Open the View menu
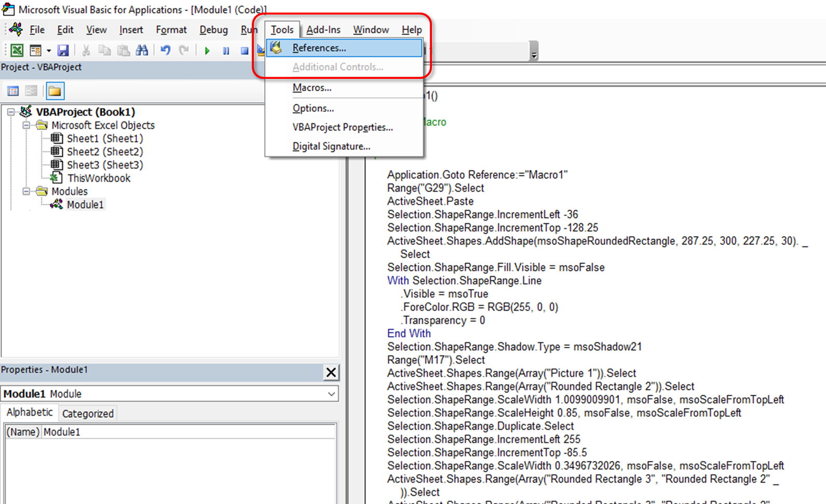 [96, 30]
